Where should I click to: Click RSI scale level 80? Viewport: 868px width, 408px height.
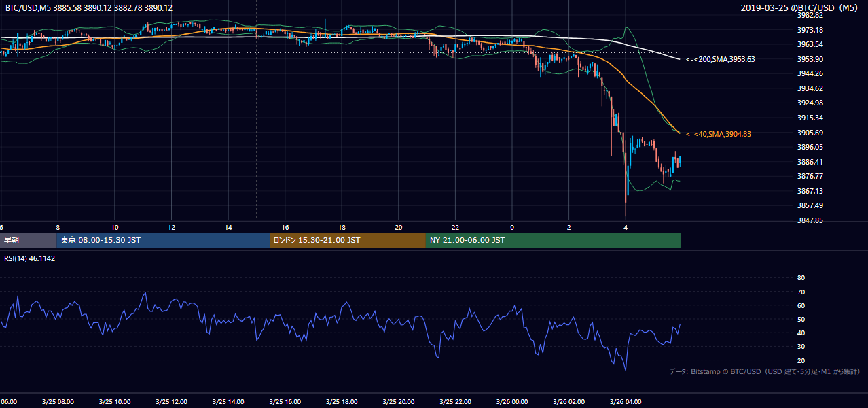(x=801, y=278)
